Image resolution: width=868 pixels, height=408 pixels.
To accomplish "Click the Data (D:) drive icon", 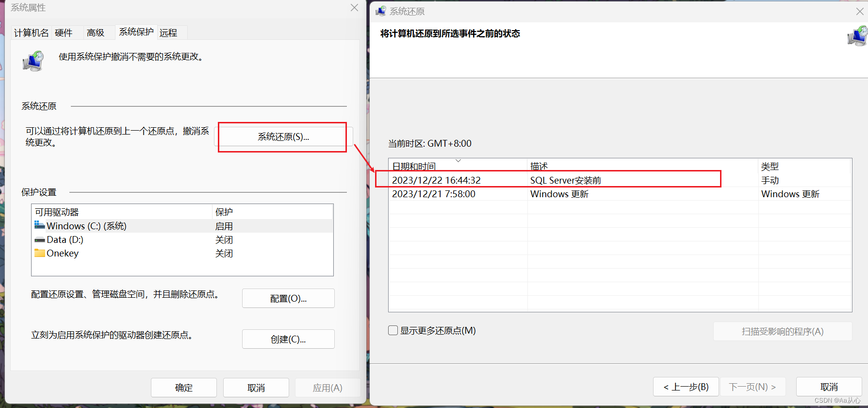I will coord(39,239).
